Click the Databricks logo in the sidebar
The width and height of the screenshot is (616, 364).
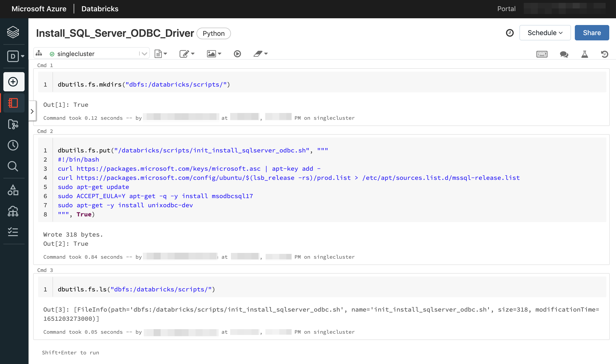tap(13, 32)
